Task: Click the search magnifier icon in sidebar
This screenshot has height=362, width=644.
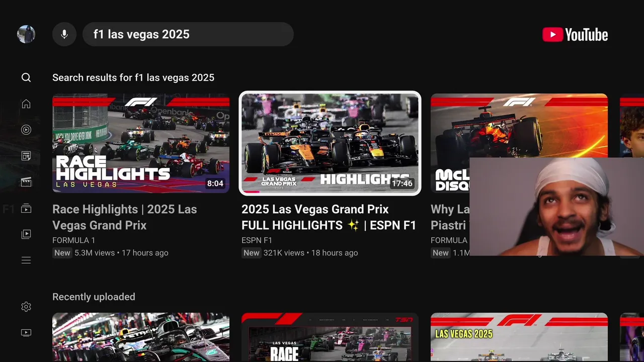Action: click(x=26, y=77)
